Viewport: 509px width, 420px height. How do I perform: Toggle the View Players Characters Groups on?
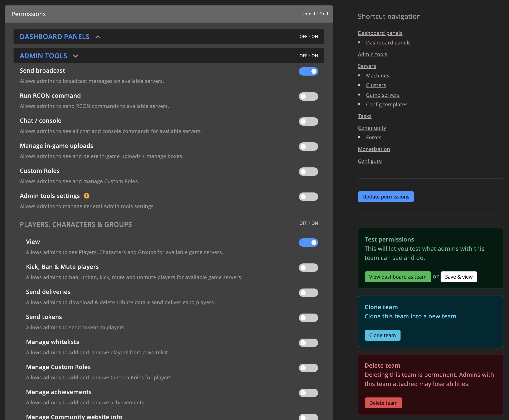click(308, 242)
